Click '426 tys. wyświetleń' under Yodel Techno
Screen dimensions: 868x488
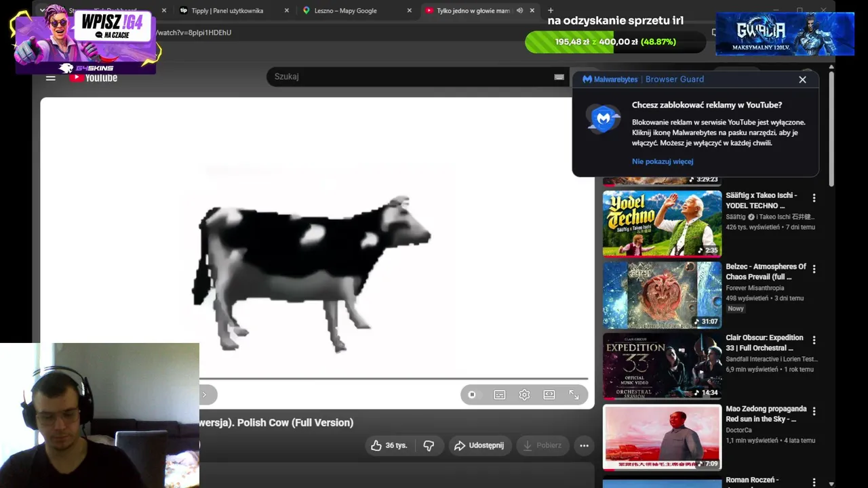point(753,227)
